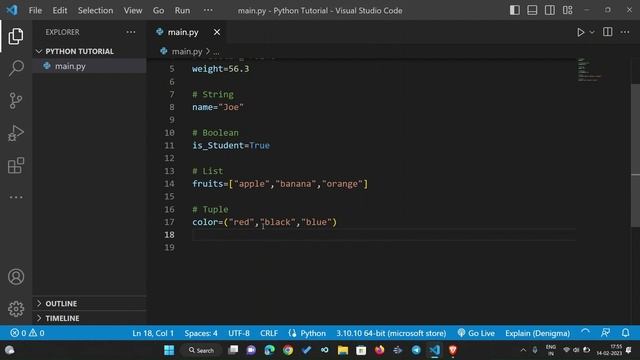Open the View menu
Viewport: 640px width, 360px height.
tap(133, 10)
